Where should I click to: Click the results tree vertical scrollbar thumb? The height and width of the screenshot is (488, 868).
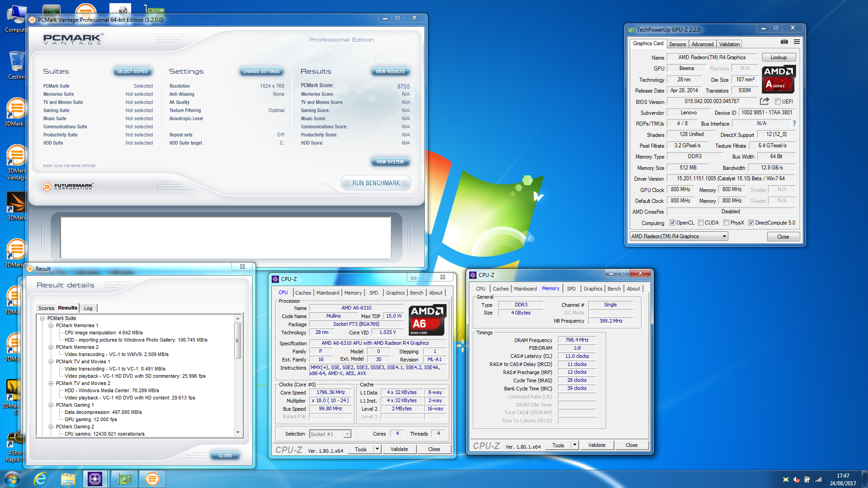tap(237, 341)
